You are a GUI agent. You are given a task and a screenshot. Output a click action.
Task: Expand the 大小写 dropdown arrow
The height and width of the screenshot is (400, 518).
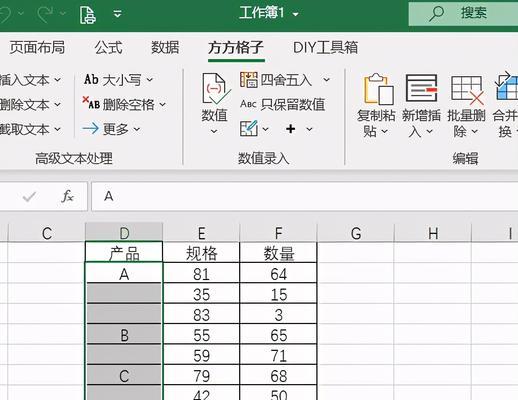coord(150,80)
